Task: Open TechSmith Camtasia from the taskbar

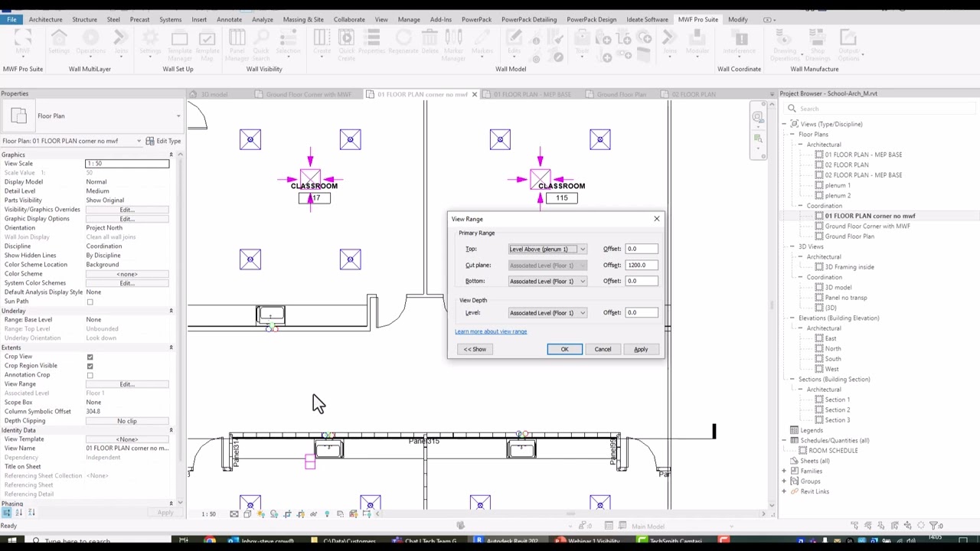Action: 671,541
